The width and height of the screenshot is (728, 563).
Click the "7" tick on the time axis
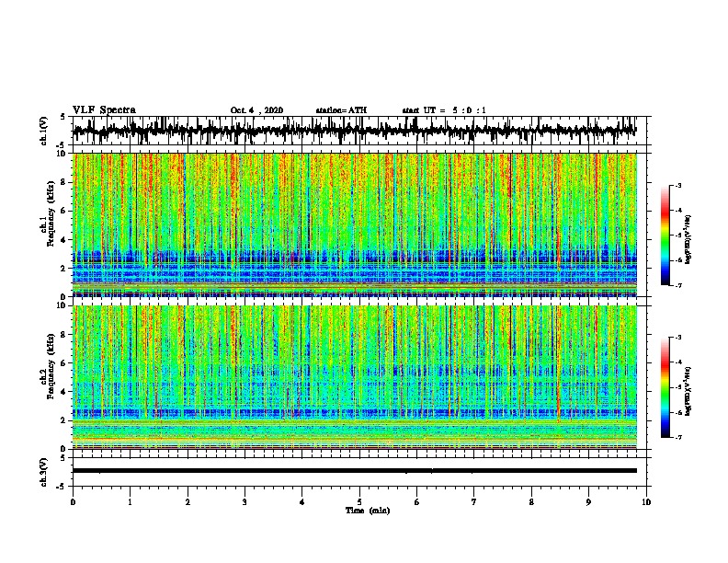tap(474, 502)
